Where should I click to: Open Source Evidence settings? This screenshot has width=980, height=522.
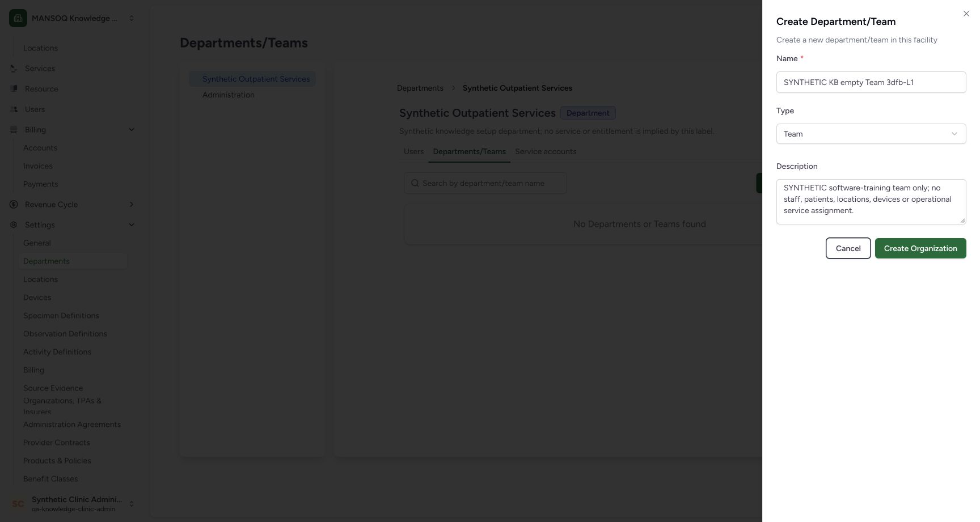tap(53, 388)
